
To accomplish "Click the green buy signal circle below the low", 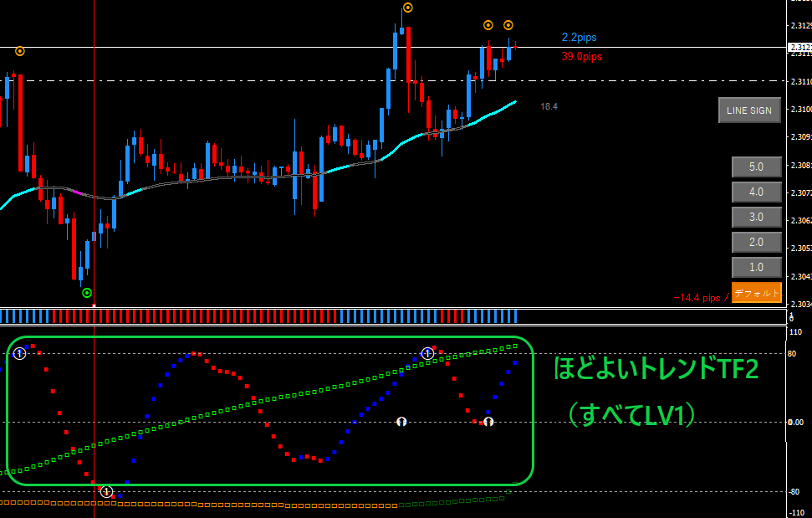I will coord(87,293).
